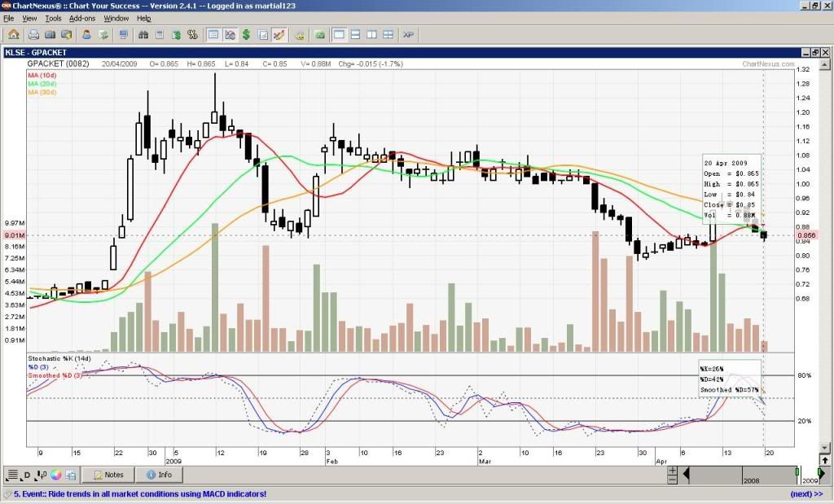The width and height of the screenshot is (834, 504).
Task: Click the (next) >> link
Action: click(806, 494)
